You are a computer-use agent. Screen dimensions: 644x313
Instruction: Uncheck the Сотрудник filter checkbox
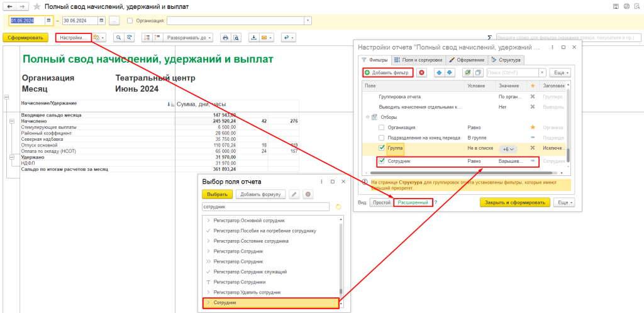click(x=382, y=162)
